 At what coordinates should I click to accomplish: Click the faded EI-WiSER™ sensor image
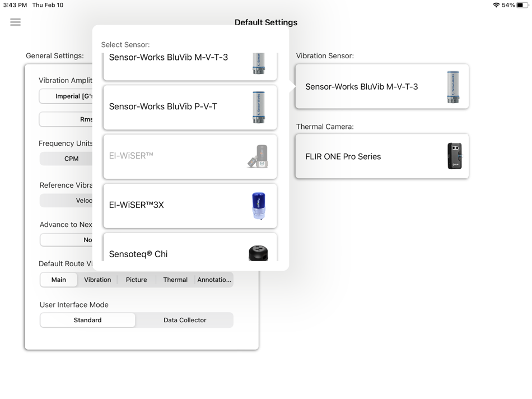(259, 156)
